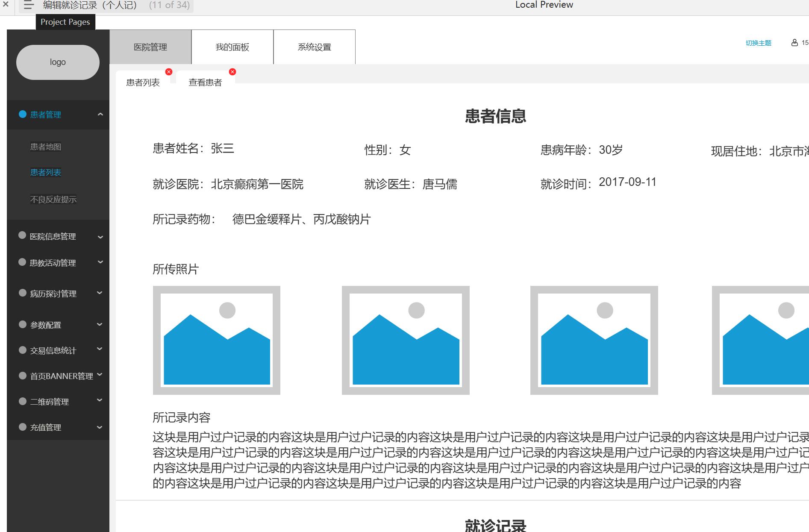Expand the 参数配置 chevron
Screen dimensions: 809x532
[100, 324]
